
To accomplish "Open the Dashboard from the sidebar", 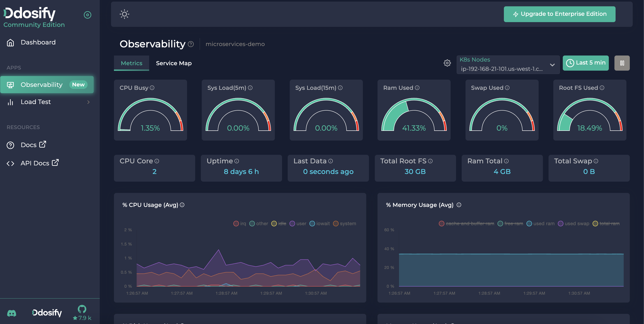I will (x=38, y=42).
